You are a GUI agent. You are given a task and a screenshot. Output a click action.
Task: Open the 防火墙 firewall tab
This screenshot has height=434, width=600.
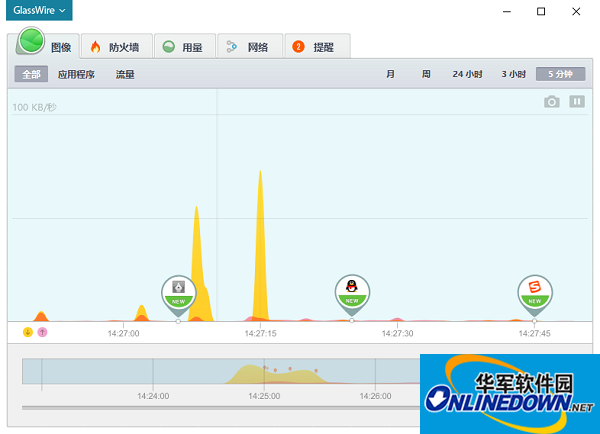[117, 47]
